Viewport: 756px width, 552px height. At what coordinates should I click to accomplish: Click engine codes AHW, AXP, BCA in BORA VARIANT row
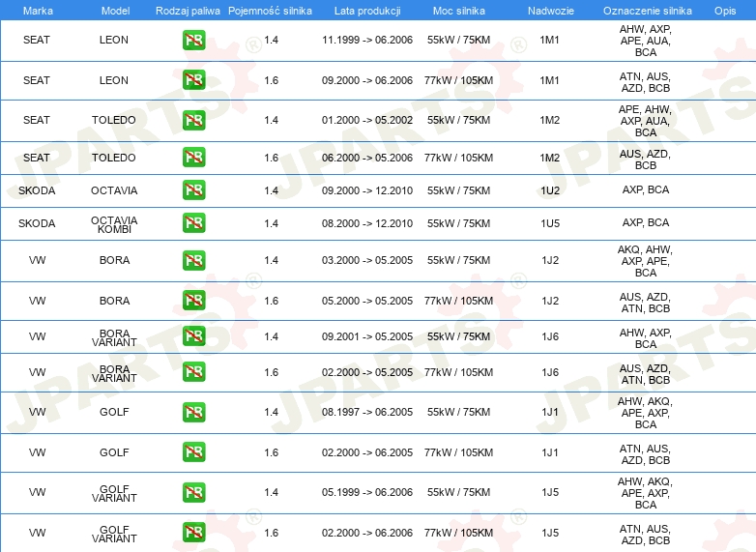[646, 338]
